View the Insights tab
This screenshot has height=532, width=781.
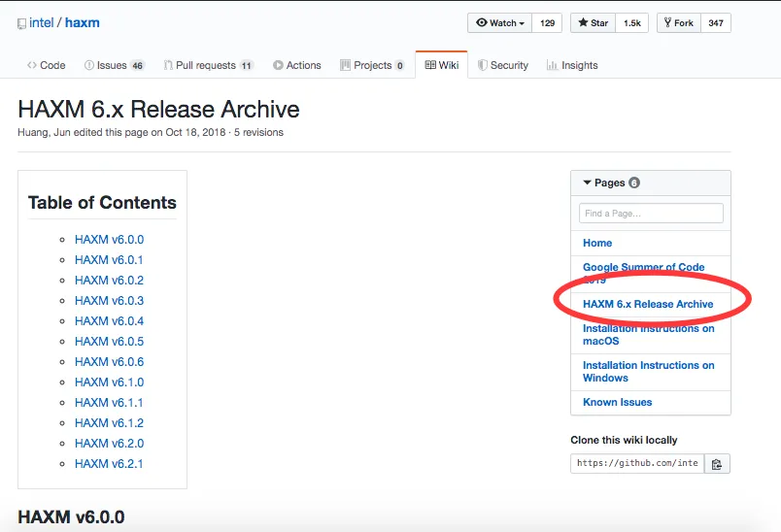(572, 65)
